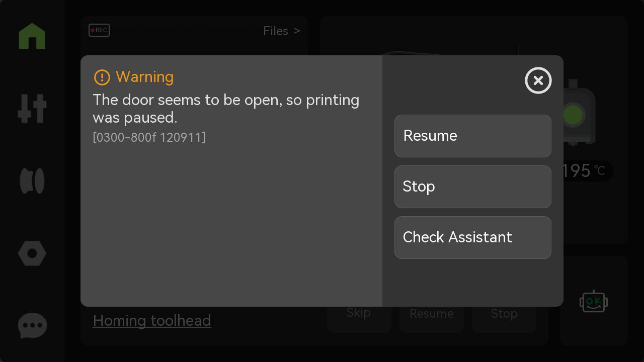This screenshot has height=362, width=644.
Task: Click the Homing toolhead status link
Action: tap(152, 321)
